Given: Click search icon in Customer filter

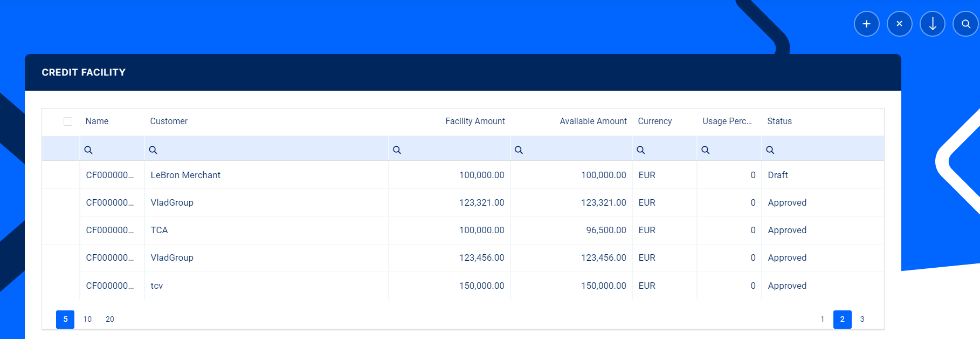Looking at the screenshot, I should (x=153, y=150).
